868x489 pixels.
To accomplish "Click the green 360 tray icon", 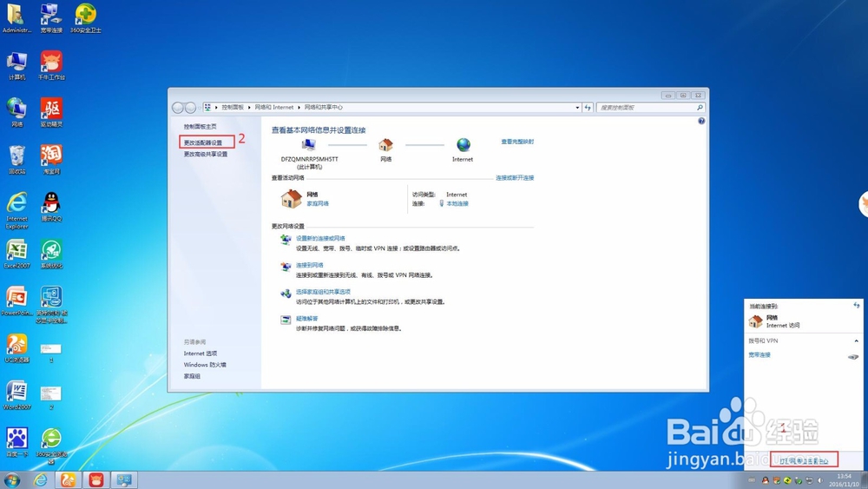I will pyautogui.click(x=787, y=480).
